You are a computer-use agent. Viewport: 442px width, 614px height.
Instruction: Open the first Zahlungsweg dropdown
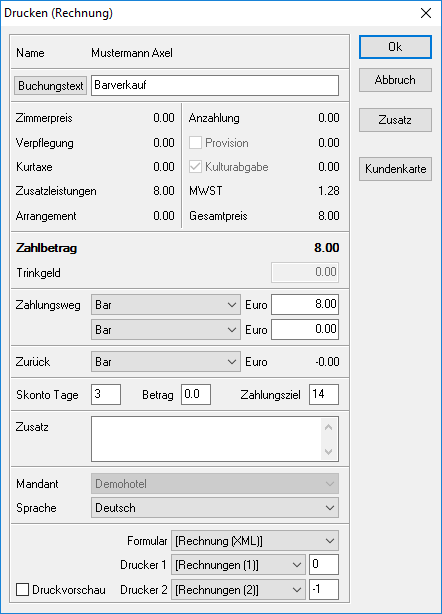(x=166, y=305)
